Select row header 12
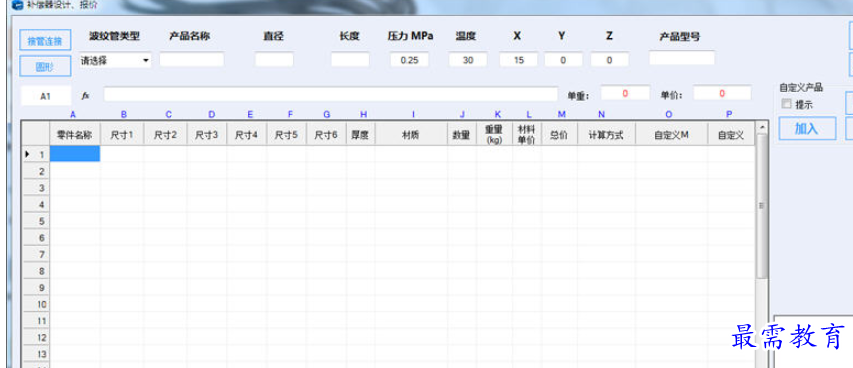This screenshot has width=853, height=368. tap(35, 338)
